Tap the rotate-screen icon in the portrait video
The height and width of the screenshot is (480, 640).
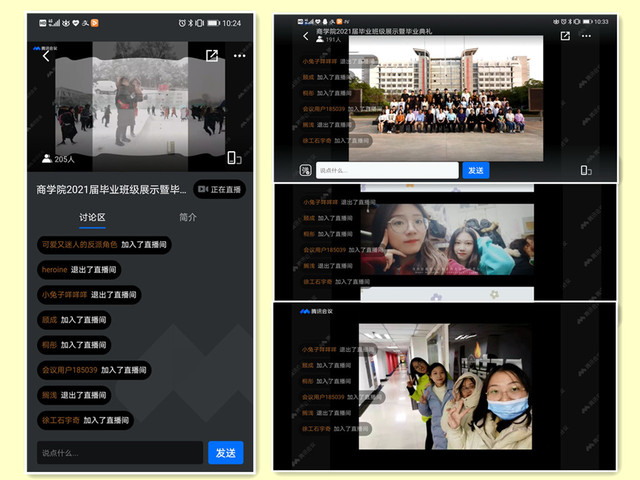coord(234,158)
